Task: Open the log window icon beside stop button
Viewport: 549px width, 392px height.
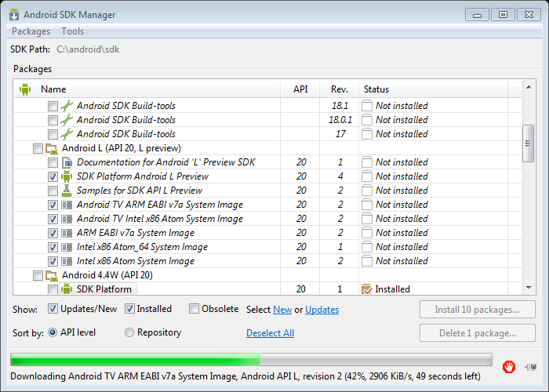Action: pyautogui.click(x=531, y=367)
